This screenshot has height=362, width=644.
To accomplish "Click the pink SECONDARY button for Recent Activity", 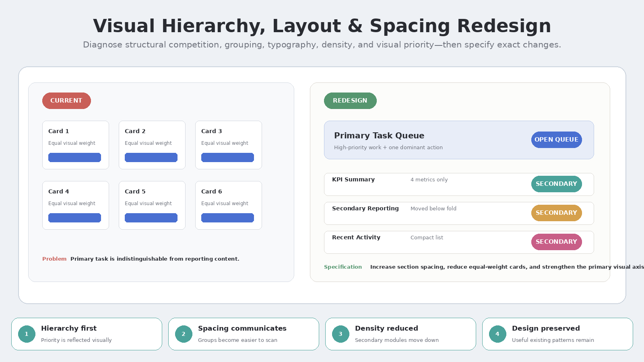I will [556, 242].
